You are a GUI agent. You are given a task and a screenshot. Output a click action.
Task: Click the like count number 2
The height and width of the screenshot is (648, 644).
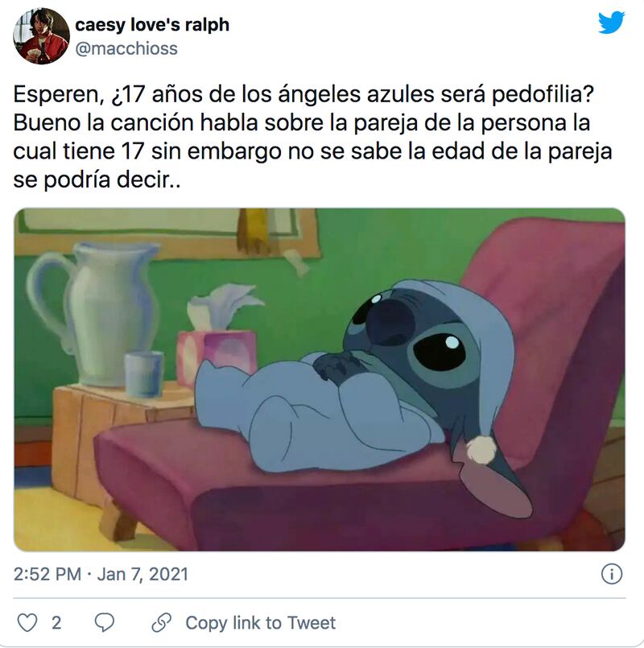coord(56,623)
